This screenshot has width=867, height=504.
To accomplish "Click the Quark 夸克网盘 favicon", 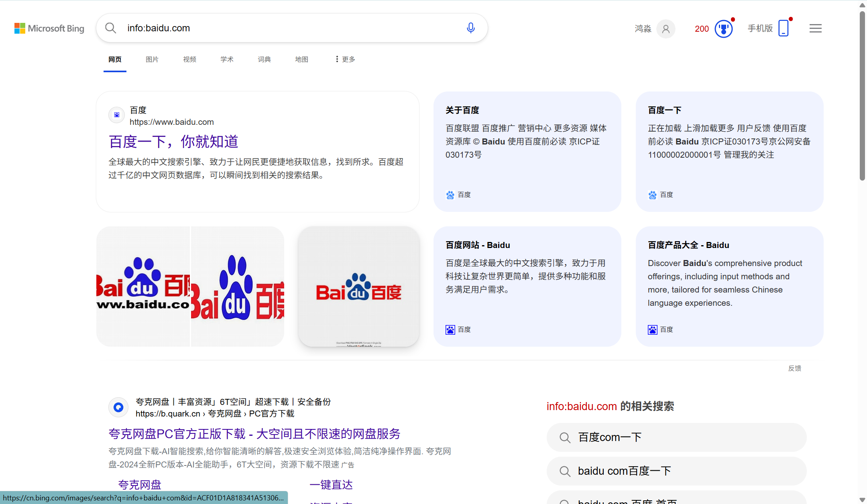I will click(x=118, y=407).
